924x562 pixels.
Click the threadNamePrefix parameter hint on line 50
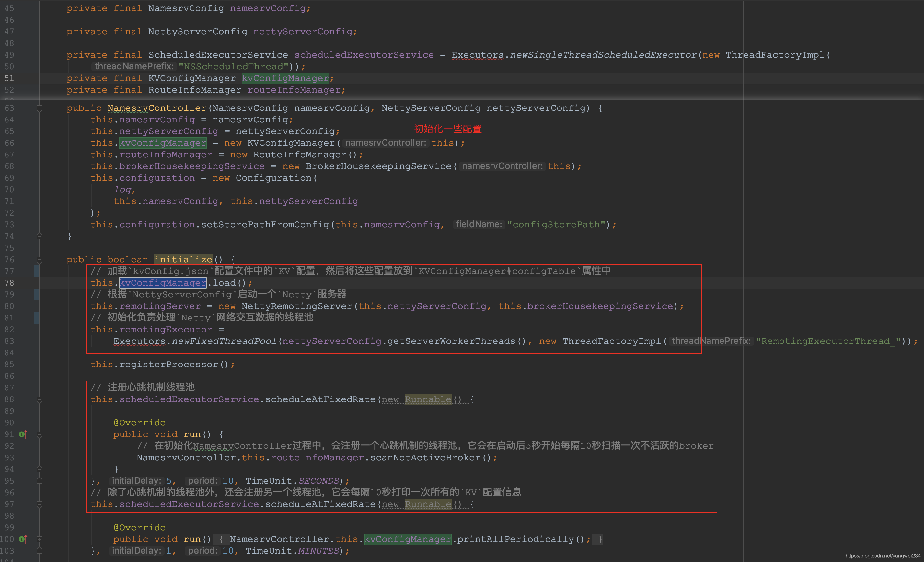tap(134, 67)
